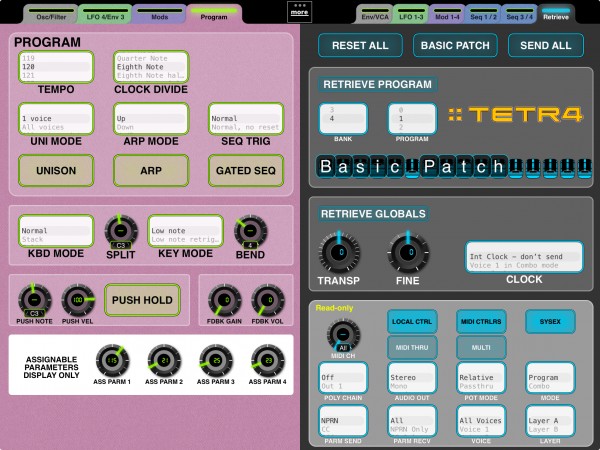Toggle MIDI CTRLRS

pos(481,321)
